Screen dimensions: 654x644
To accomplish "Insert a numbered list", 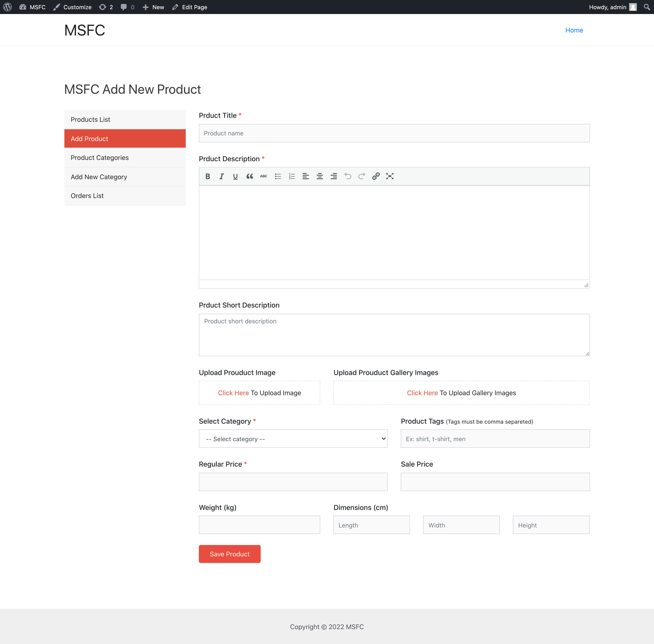I will tap(292, 176).
